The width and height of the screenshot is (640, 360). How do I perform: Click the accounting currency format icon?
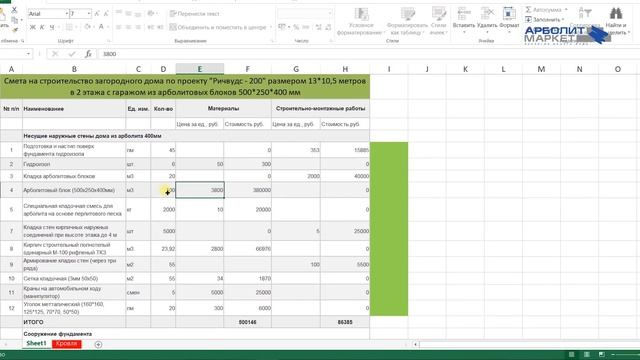point(282,27)
